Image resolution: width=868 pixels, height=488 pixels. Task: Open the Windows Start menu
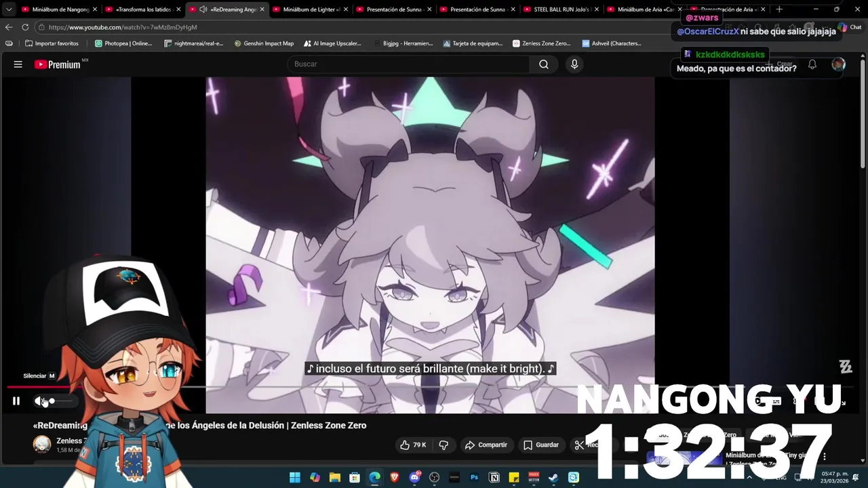point(295,478)
